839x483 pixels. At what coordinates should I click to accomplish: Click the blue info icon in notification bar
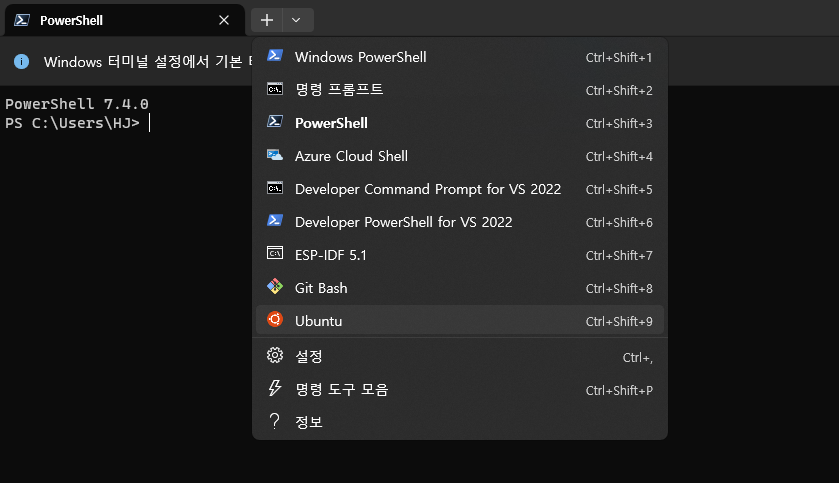pos(21,62)
